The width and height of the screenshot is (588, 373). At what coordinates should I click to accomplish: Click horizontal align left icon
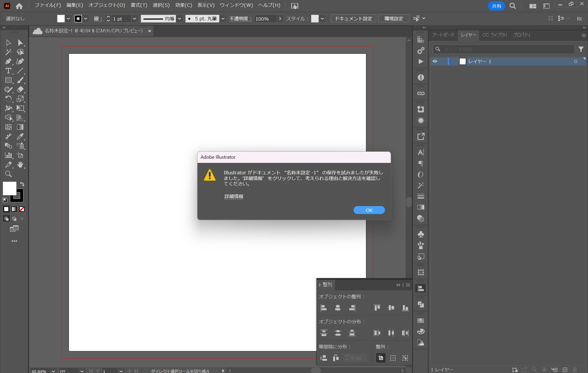(x=324, y=308)
